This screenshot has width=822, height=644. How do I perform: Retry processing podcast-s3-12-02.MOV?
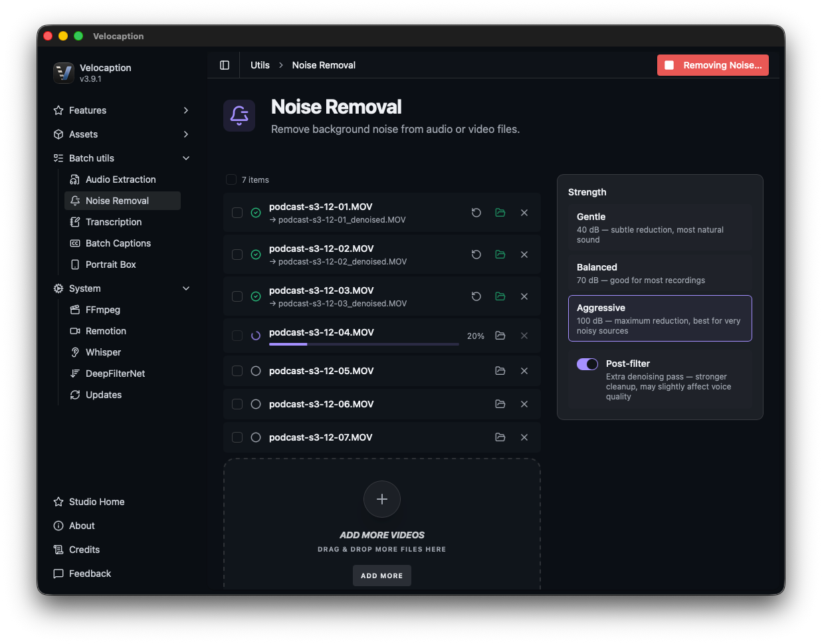[x=476, y=255]
